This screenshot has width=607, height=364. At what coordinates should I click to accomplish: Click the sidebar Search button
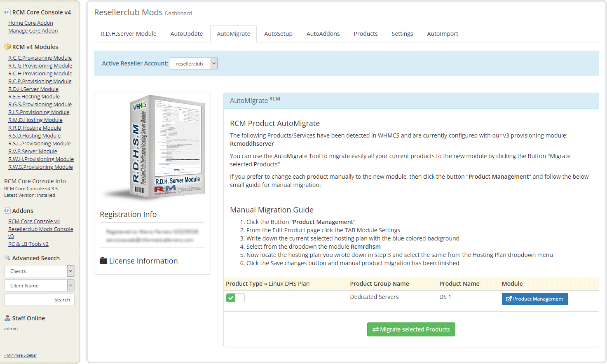(62, 300)
